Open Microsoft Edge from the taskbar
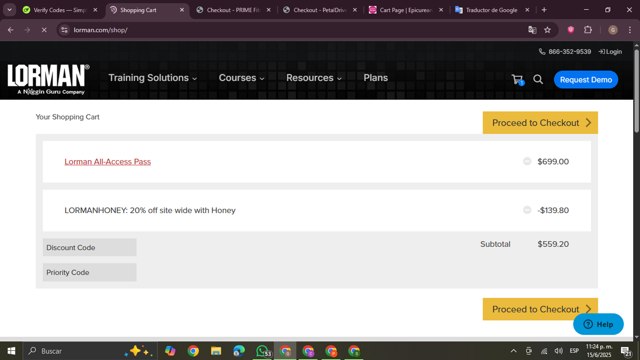Viewport: 640px width, 360px height. pos(239,351)
